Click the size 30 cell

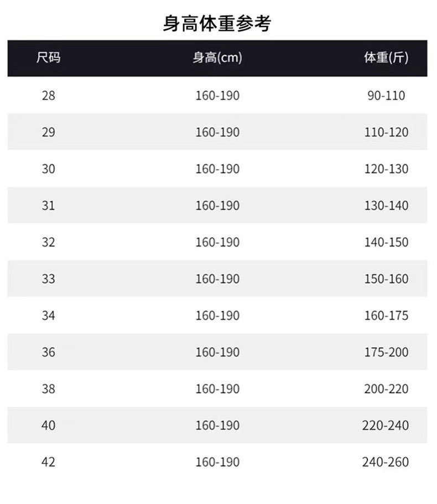[48, 169]
